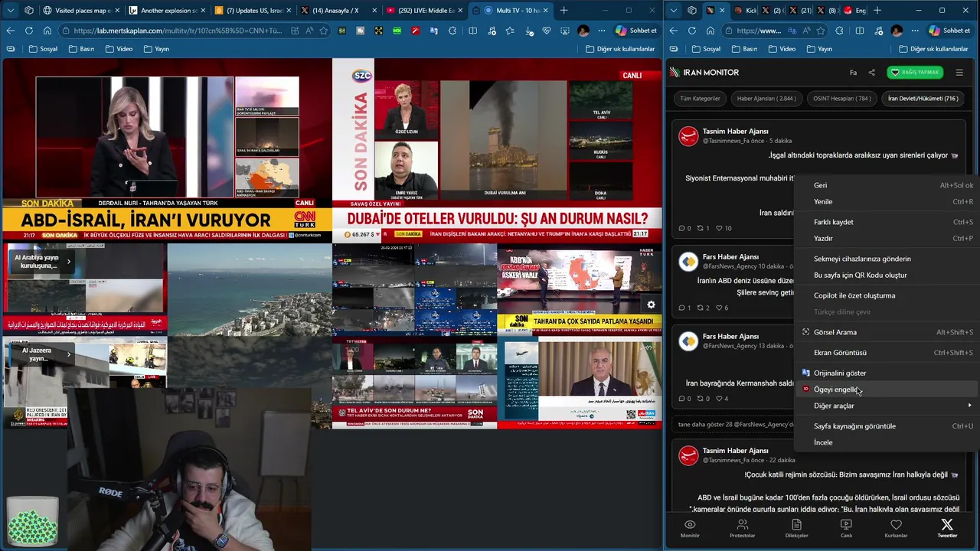The width and height of the screenshot is (980, 551).
Task: Open the Yayın bookmarks folder in left browser
Action: (x=155, y=49)
